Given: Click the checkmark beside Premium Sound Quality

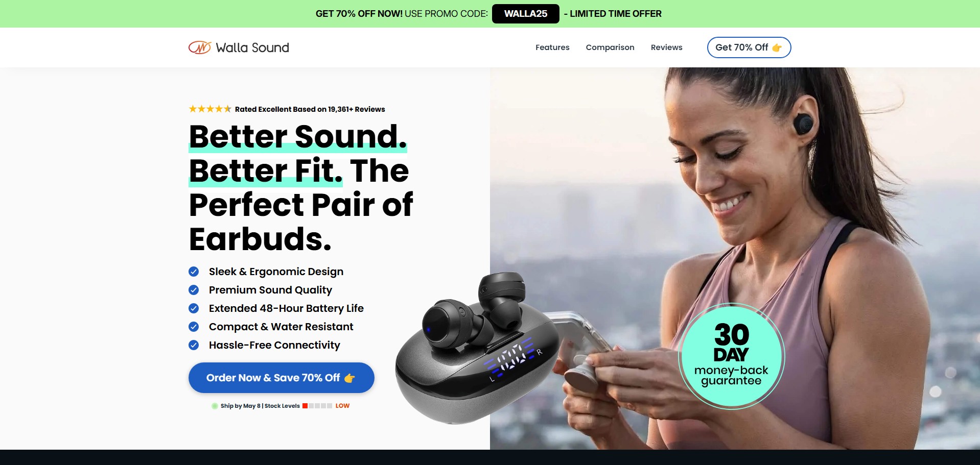Looking at the screenshot, I should point(194,290).
